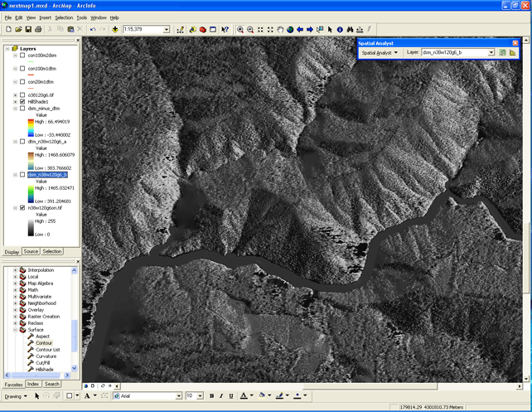Go back to previous extent
Viewport: 532px width, 412px height.
pos(300,30)
